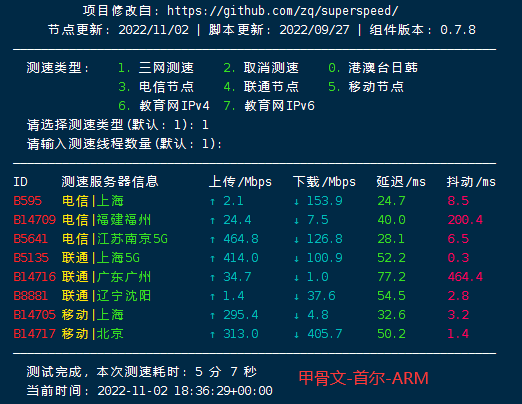Image resolution: width=522 pixels, height=404 pixels.
Task: Click the 电信|江苏南京5G server name
Action: (x=115, y=239)
